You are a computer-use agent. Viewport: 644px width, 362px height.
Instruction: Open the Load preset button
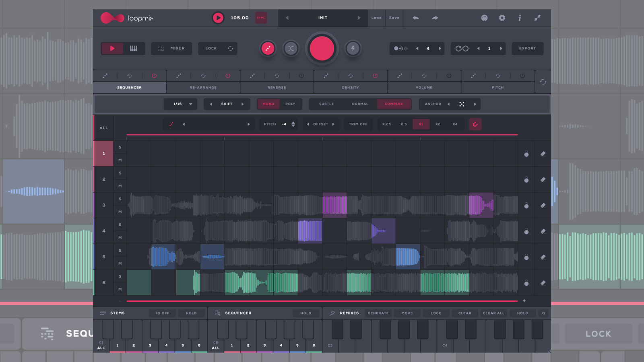click(x=376, y=18)
